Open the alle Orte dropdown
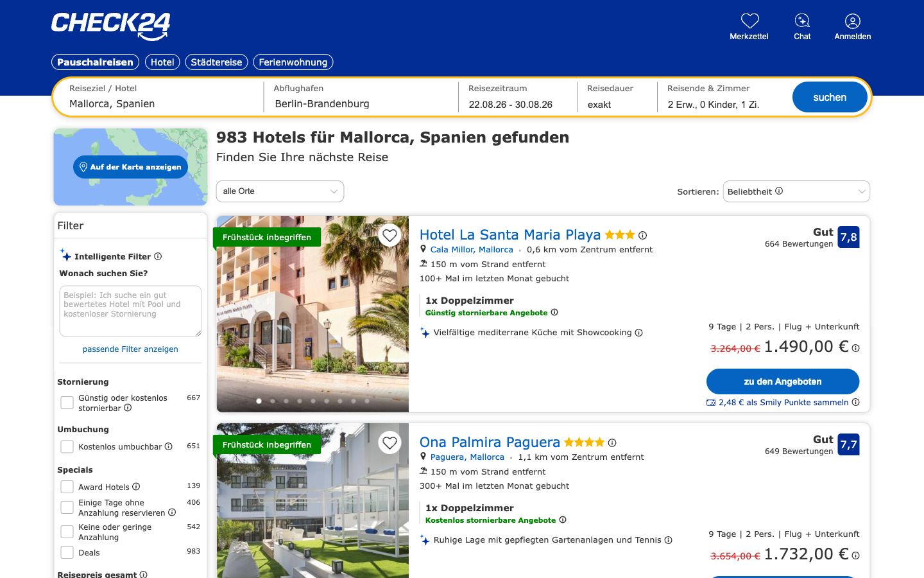 [x=280, y=191]
